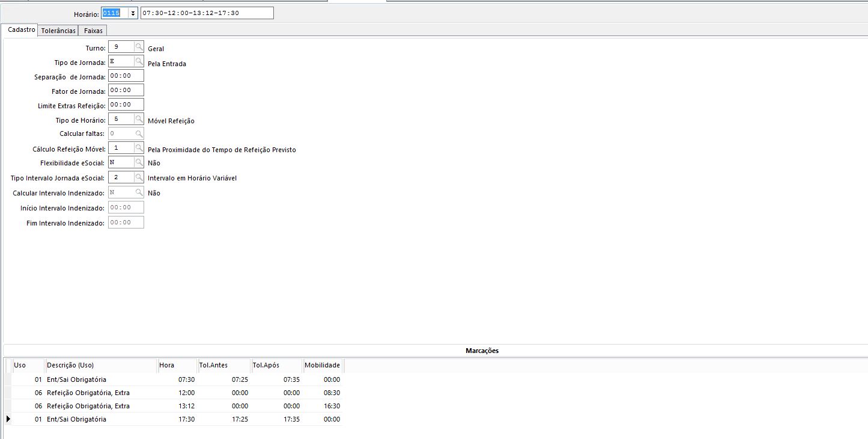The height and width of the screenshot is (439, 868).
Task: Switch to the Tolerâncias tab
Action: pyautogui.click(x=58, y=31)
